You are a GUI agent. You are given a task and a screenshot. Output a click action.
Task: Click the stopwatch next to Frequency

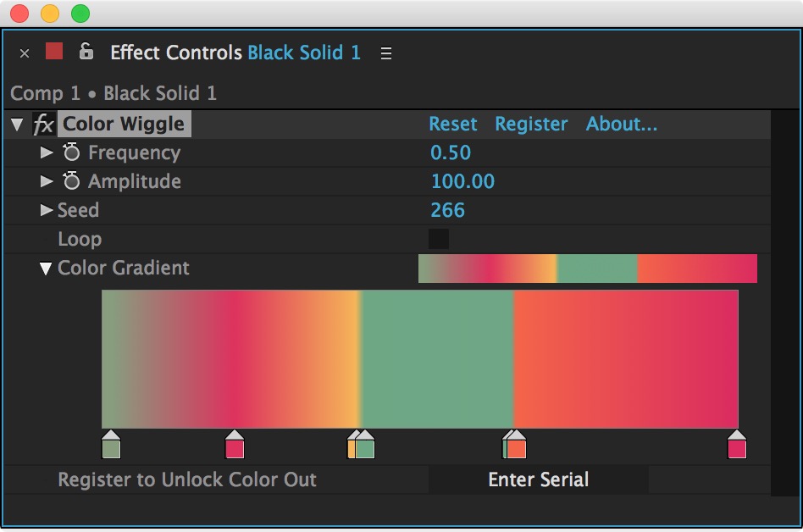click(71, 152)
